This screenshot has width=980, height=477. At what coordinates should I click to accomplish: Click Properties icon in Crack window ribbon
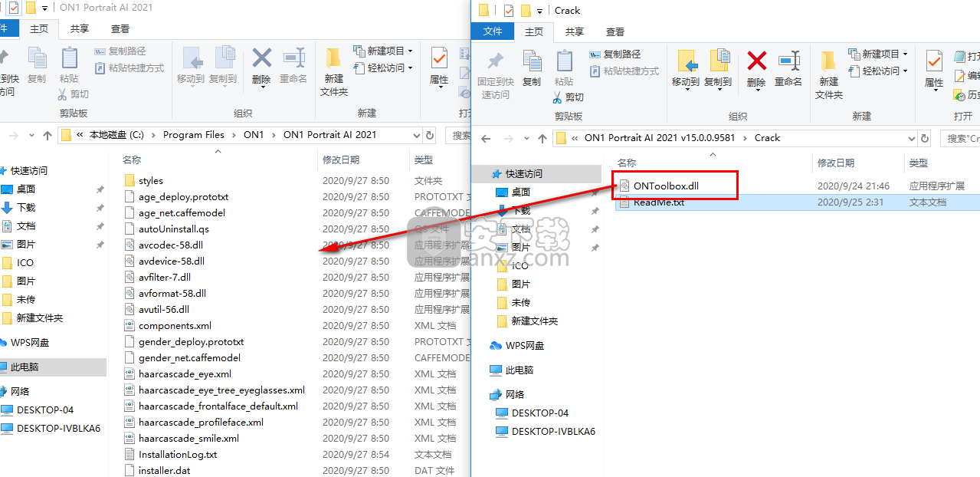934,61
